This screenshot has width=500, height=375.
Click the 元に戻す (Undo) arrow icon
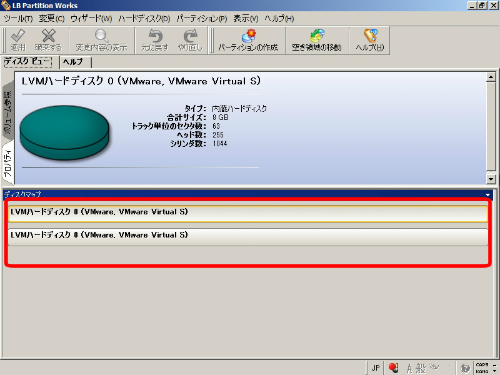[x=155, y=36]
